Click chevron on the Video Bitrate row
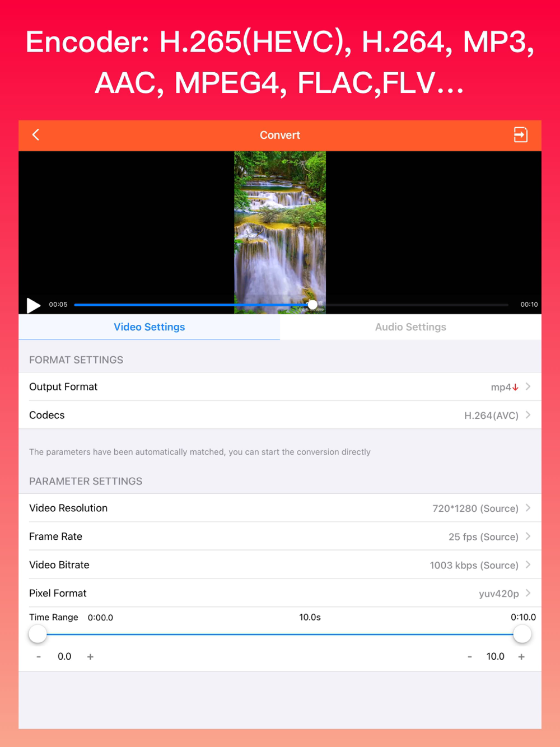The width and height of the screenshot is (560, 747). pyautogui.click(x=528, y=564)
